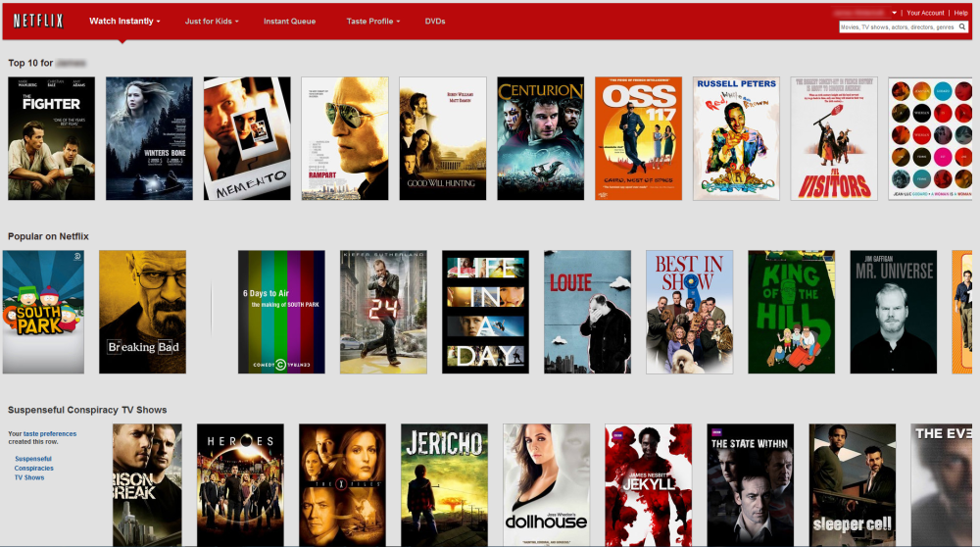This screenshot has height=547, width=980.
Task: Open Your Account link
Action: (x=925, y=13)
